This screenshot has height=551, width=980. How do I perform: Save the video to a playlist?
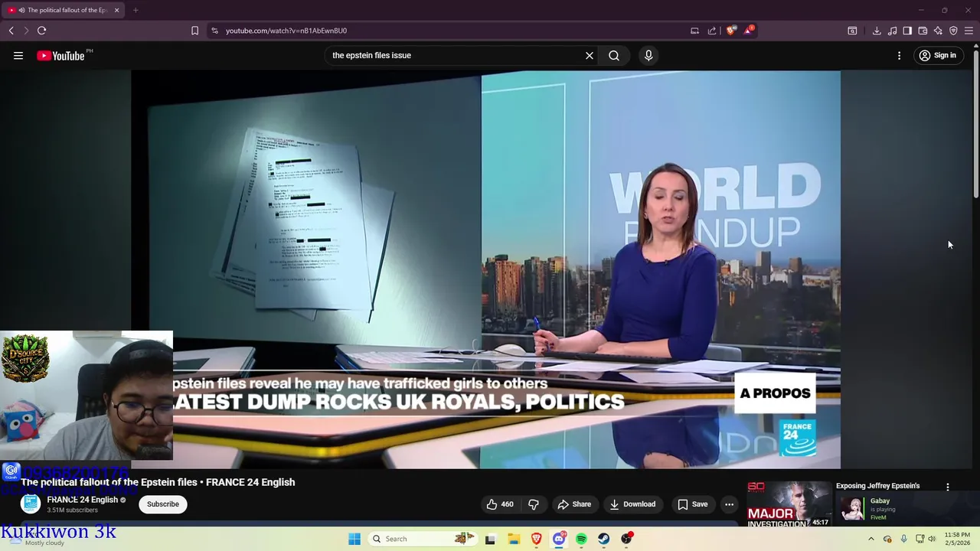pyautogui.click(x=692, y=504)
